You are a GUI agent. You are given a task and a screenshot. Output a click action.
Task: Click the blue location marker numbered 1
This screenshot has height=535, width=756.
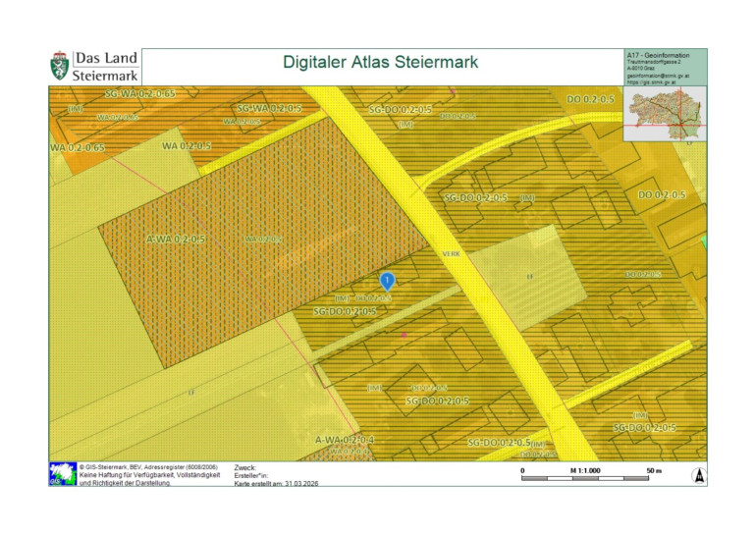pyautogui.click(x=387, y=282)
